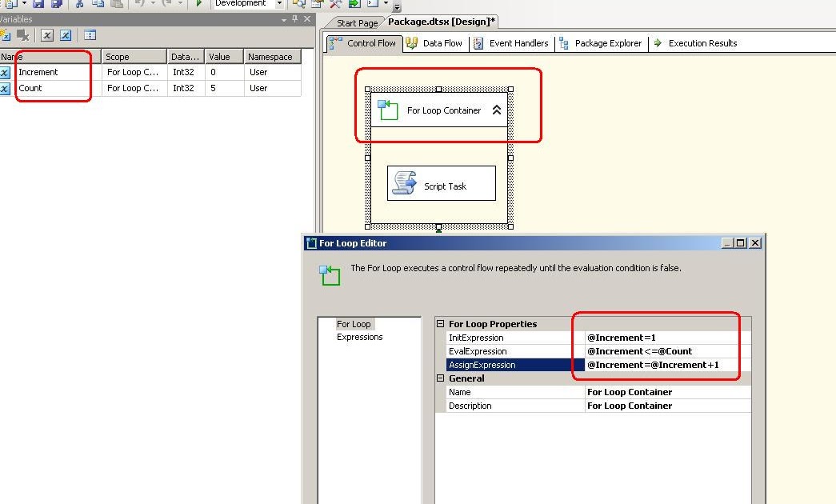Click the Save All toolbar icon
Screen dimensions: 836x504
[x=54, y=5]
